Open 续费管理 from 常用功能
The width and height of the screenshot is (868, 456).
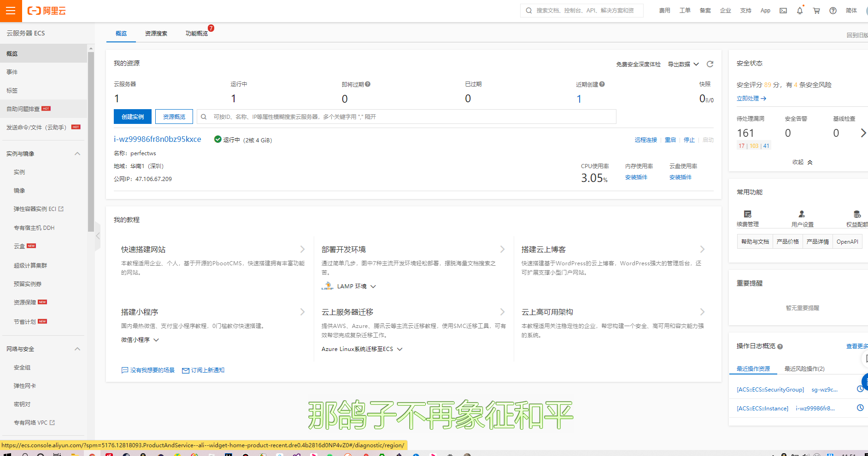[748, 217]
